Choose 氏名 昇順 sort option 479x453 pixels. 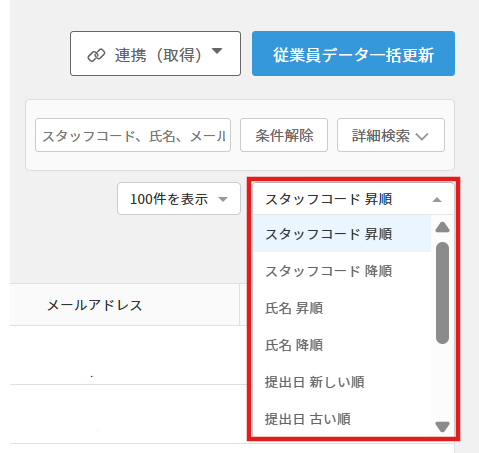pyautogui.click(x=342, y=308)
